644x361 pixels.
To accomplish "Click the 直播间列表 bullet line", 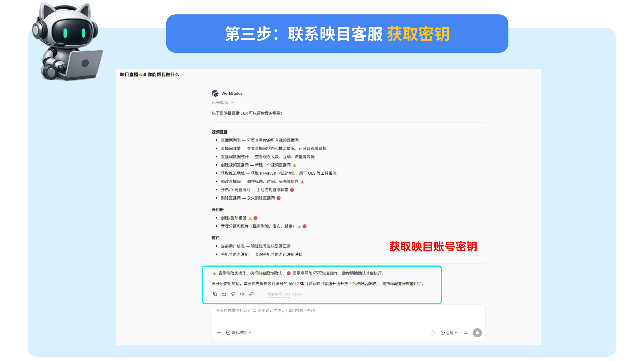I will pos(260,140).
